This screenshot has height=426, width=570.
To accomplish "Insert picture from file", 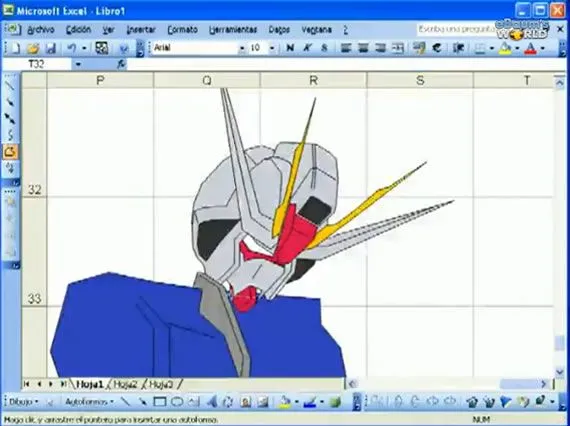I will [x=263, y=402].
